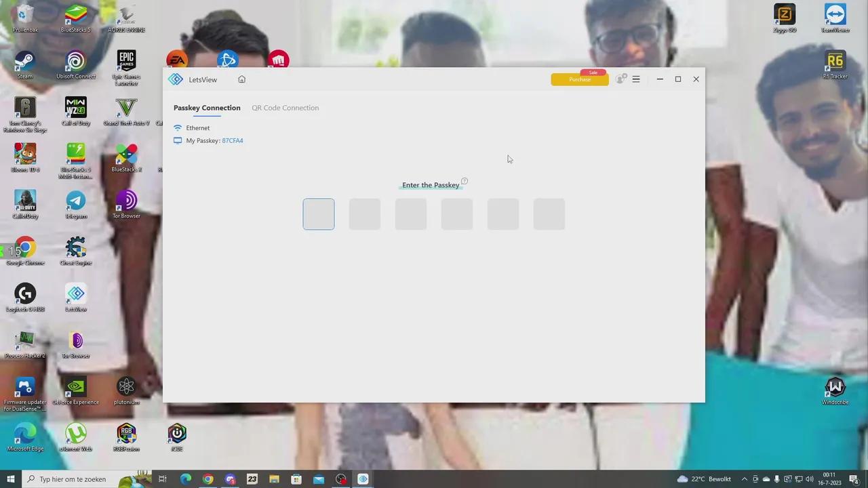This screenshot has width=868, height=488.
Task: Click the help icon beside Enter the Passkey
Action: click(465, 181)
